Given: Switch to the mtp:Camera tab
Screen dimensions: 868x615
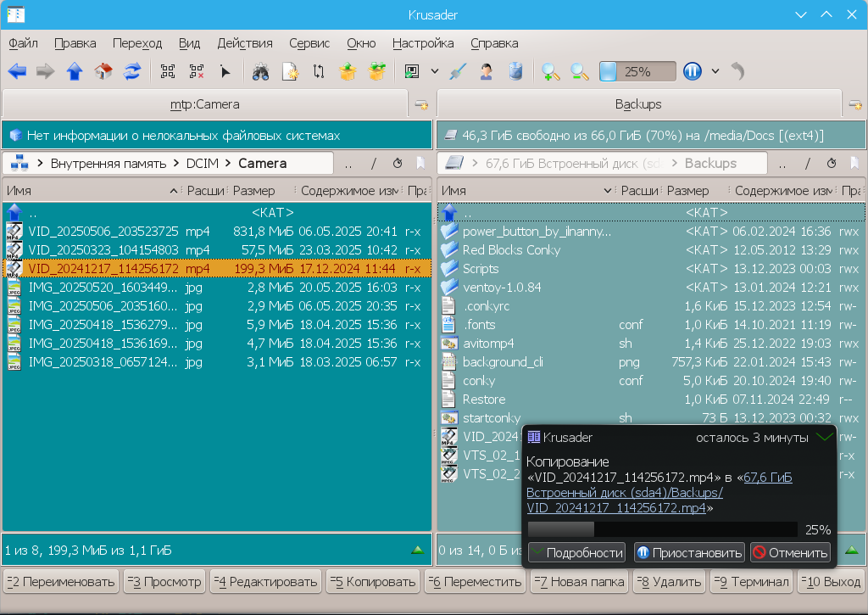Looking at the screenshot, I should point(205,104).
